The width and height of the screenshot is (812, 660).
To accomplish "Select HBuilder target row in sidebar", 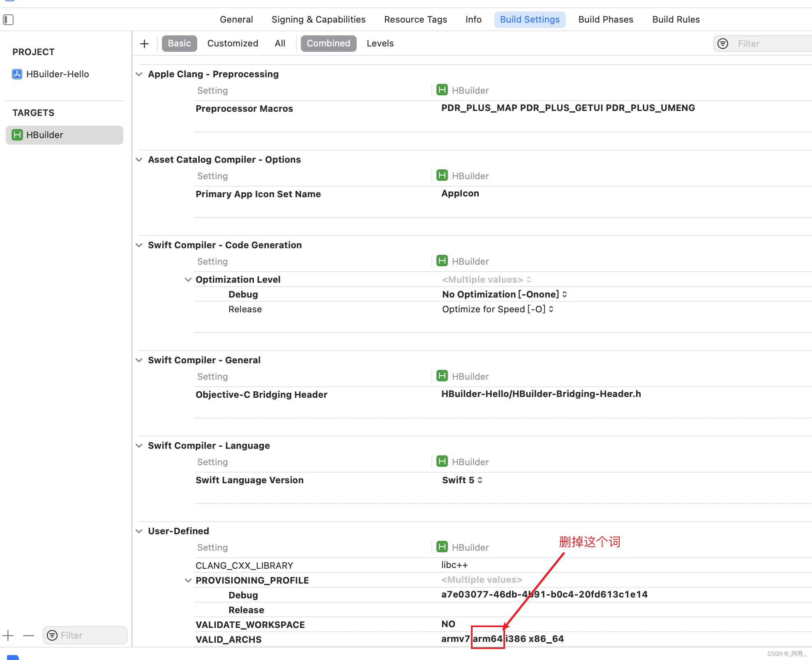I will pyautogui.click(x=65, y=135).
